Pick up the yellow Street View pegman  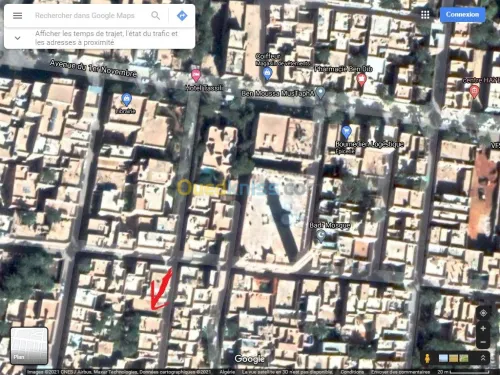point(427,358)
